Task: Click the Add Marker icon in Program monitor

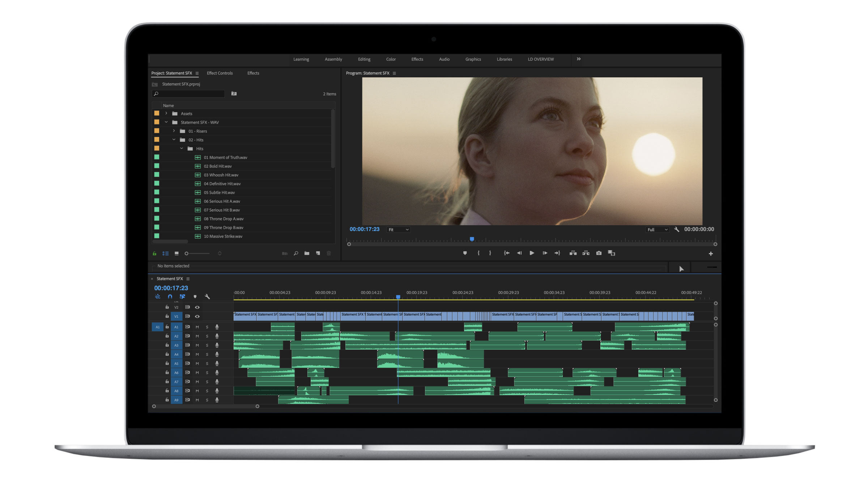Action: coord(465,253)
